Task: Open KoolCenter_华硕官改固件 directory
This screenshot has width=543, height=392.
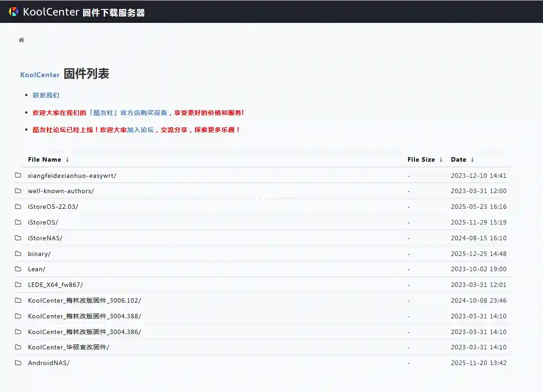Action: tap(68, 347)
